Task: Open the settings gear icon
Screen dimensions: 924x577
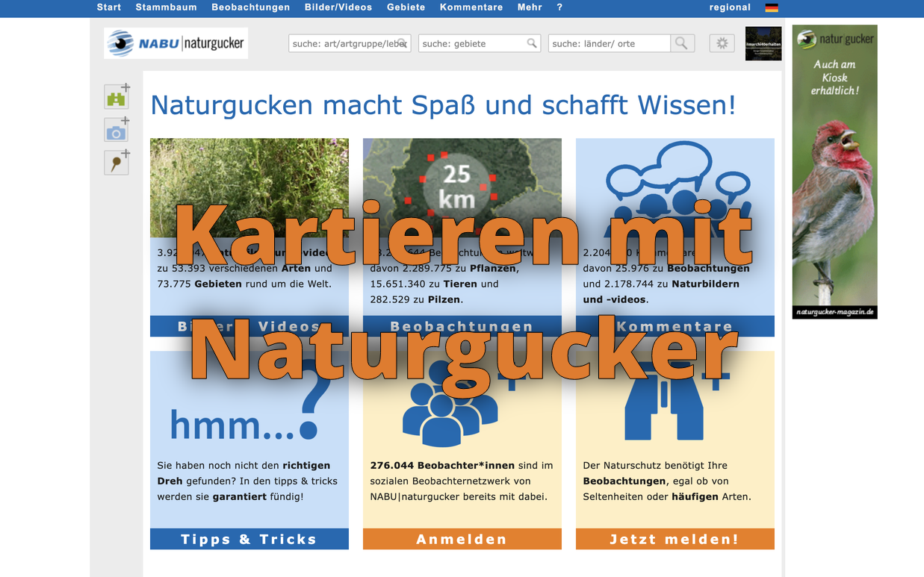Action: click(722, 43)
